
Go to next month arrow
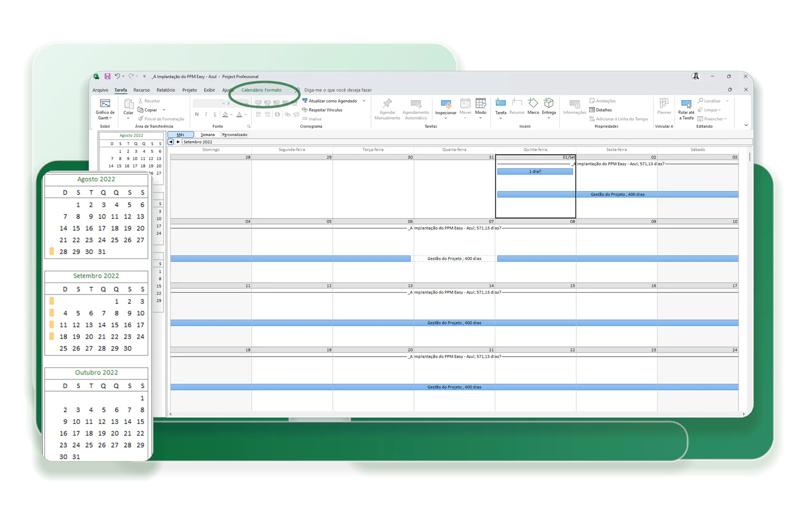pos(178,142)
